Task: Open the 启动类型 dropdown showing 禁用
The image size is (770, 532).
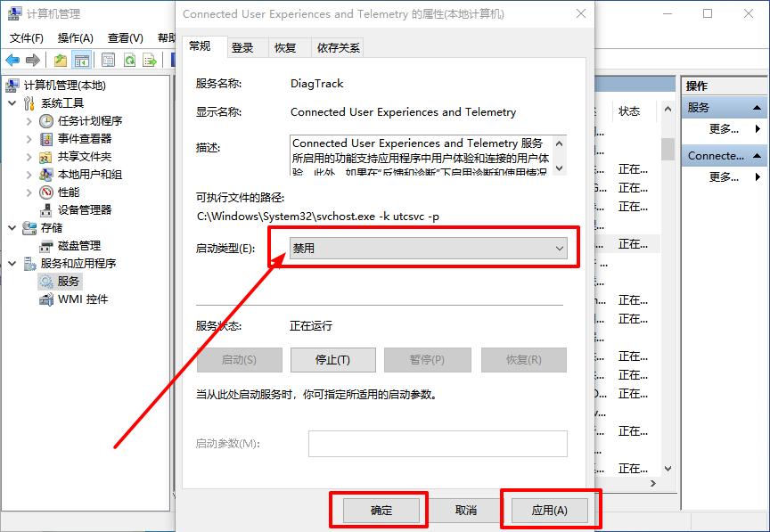Action: [x=429, y=248]
